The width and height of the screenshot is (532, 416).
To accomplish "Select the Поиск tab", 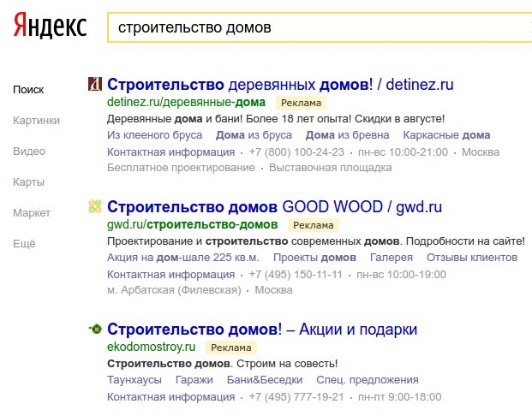I will click(x=28, y=90).
